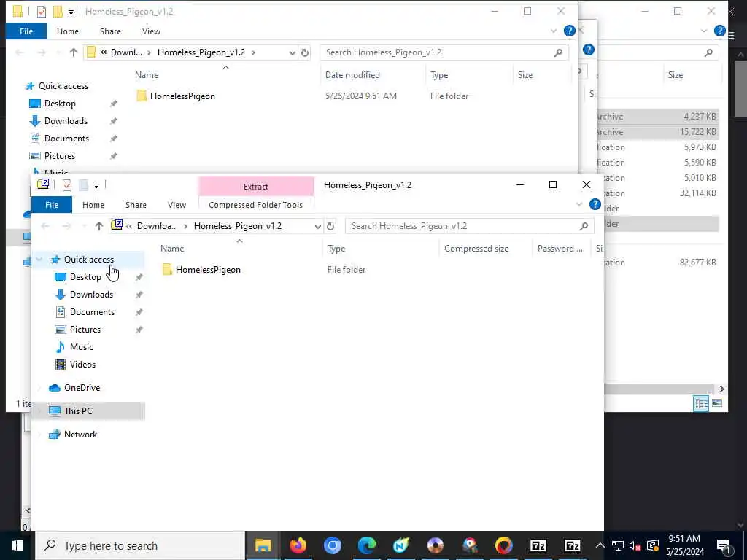
Task: Open View tab in front window
Action: [177, 205]
